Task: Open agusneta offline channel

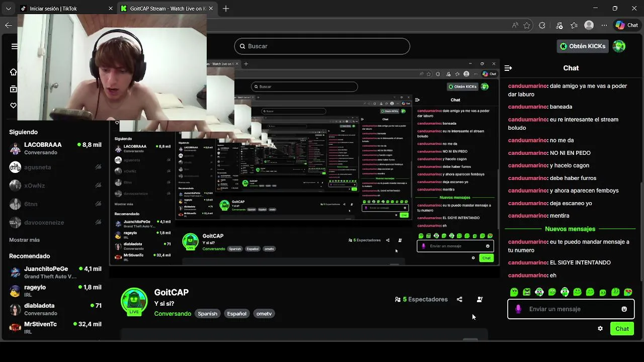Action: click(55, 167)
